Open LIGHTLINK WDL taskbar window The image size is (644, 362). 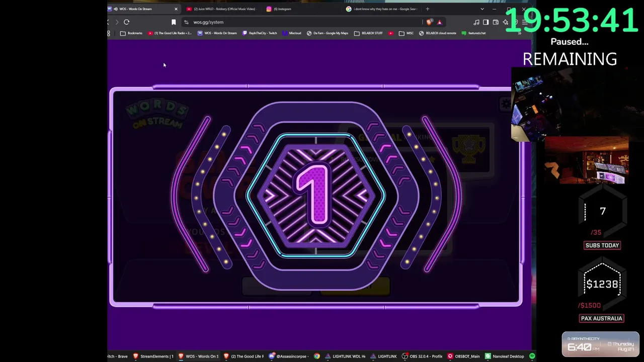345,356
